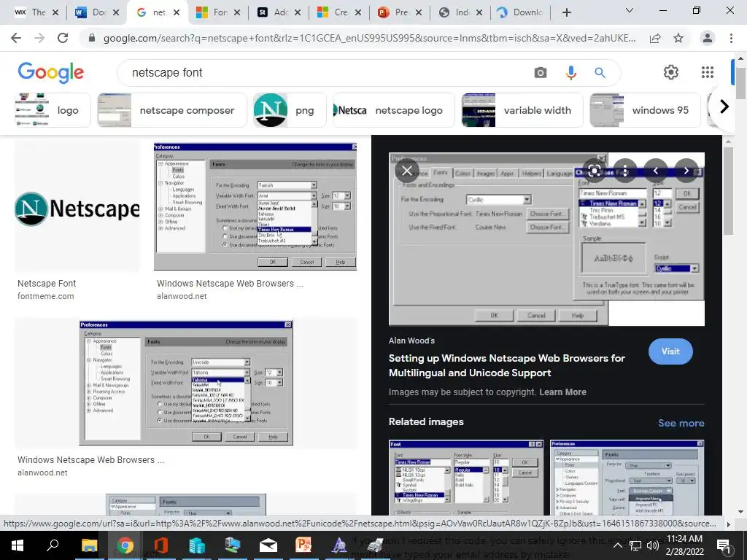
Task: Open the Chrome profile avatar menu
Action: point(708,38)
